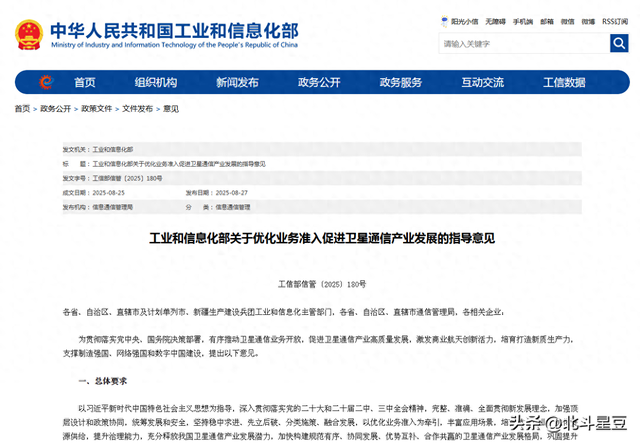The width and height of the screenshot is (640, 444).
Task: Click the 邮箱 top link
Action: 547,22
